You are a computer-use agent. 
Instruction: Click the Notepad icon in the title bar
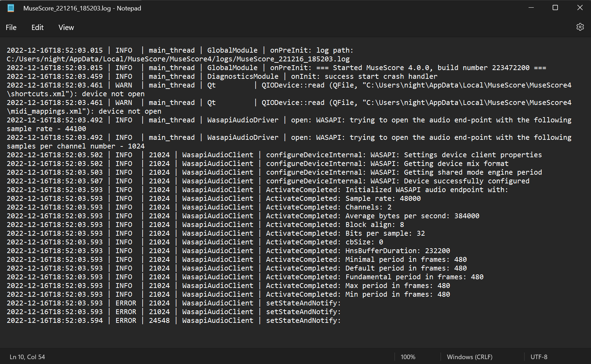pyautogui.click(x=10, y=8)
